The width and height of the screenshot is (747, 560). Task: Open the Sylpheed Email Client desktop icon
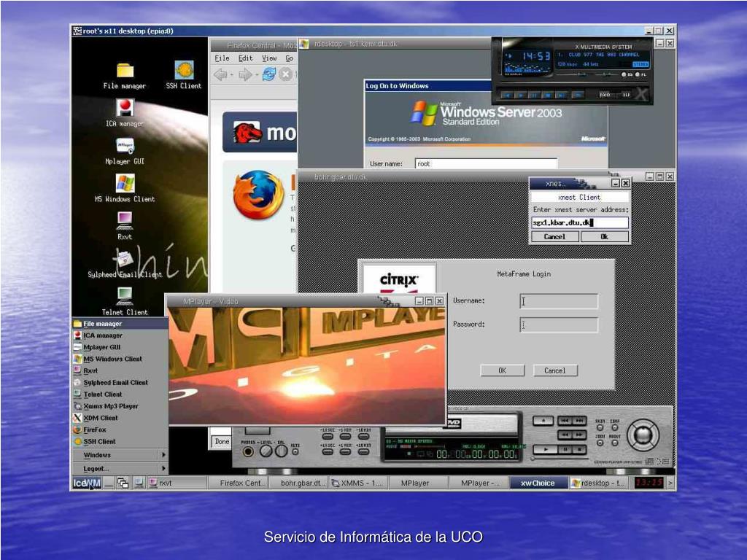click(124, 264)
